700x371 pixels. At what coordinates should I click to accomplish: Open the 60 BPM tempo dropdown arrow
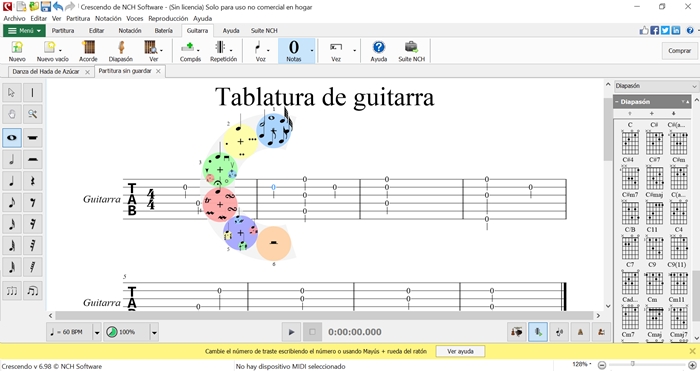tap(96, 332)
